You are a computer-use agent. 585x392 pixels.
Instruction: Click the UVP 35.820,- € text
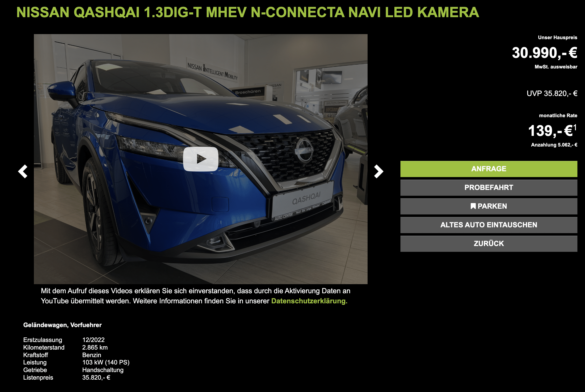click(x=552, y=93)
